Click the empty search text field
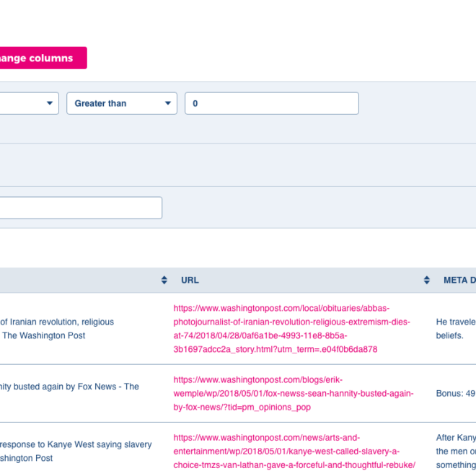Viewport: 476px width, 476px height. [79, 208]
